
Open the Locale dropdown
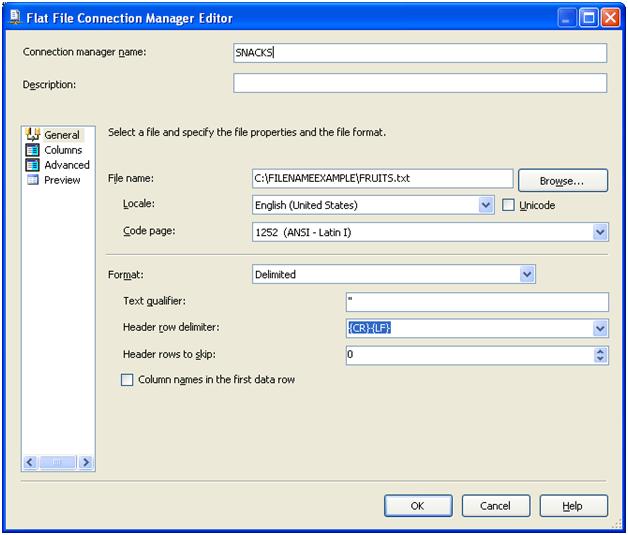486,205
